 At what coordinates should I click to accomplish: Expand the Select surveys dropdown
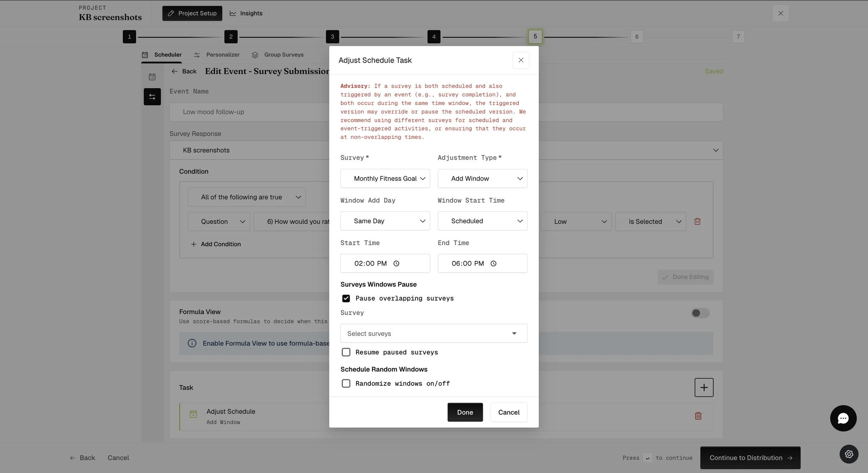pyautogui.click(x=434, y=333)
